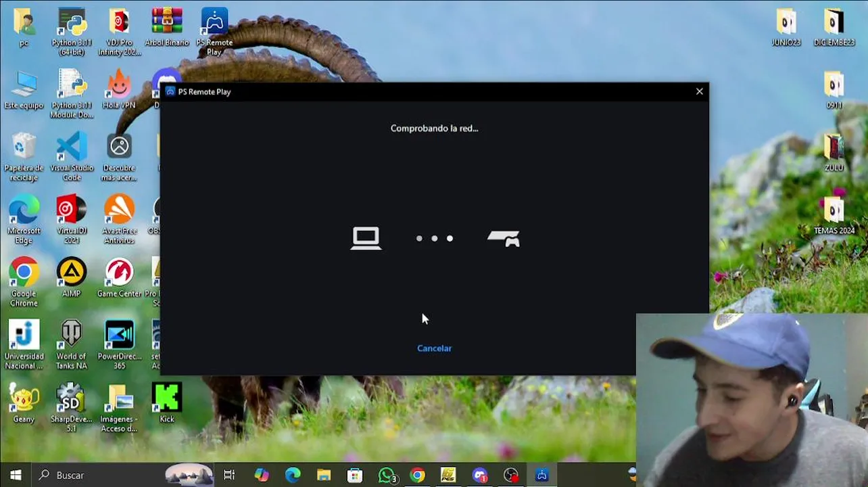Open the Windows Start menu

pyautogui.click(x=16, y=475)
